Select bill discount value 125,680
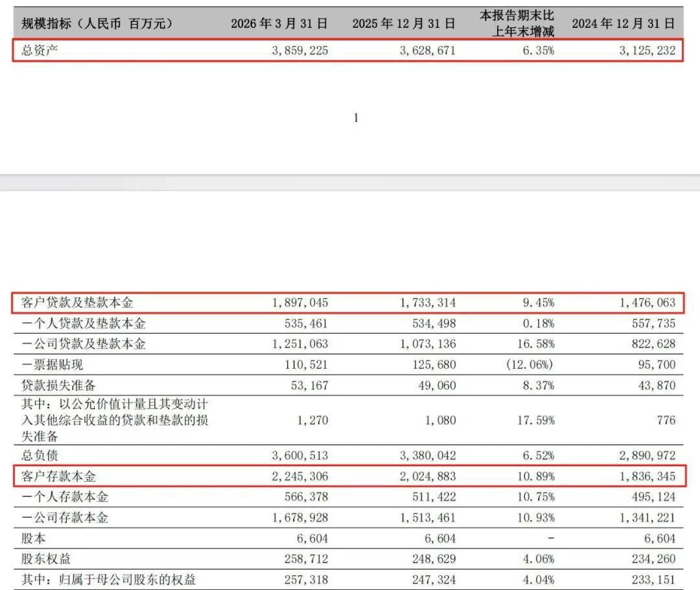700x590 pixels. (x=434, y=365)
